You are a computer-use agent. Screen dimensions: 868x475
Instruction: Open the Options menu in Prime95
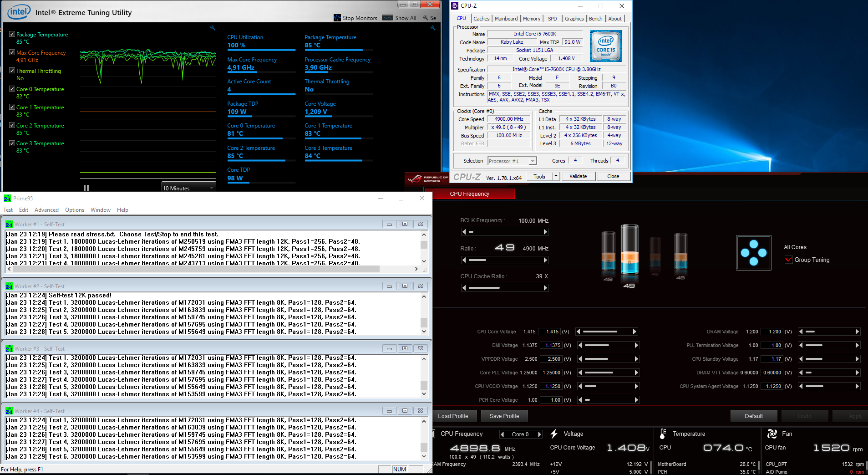[75, 210]
